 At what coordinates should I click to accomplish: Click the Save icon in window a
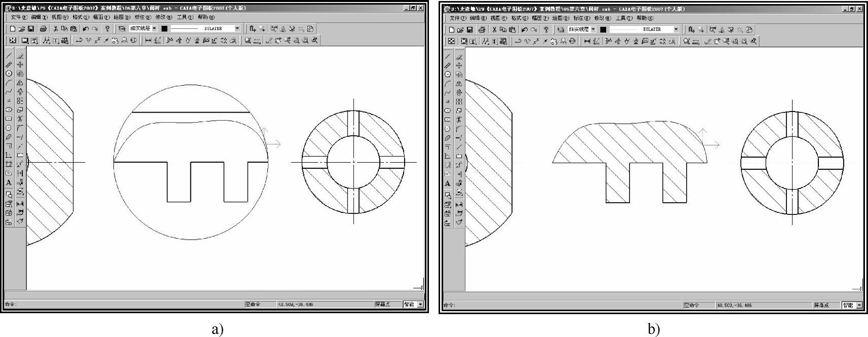31,29
